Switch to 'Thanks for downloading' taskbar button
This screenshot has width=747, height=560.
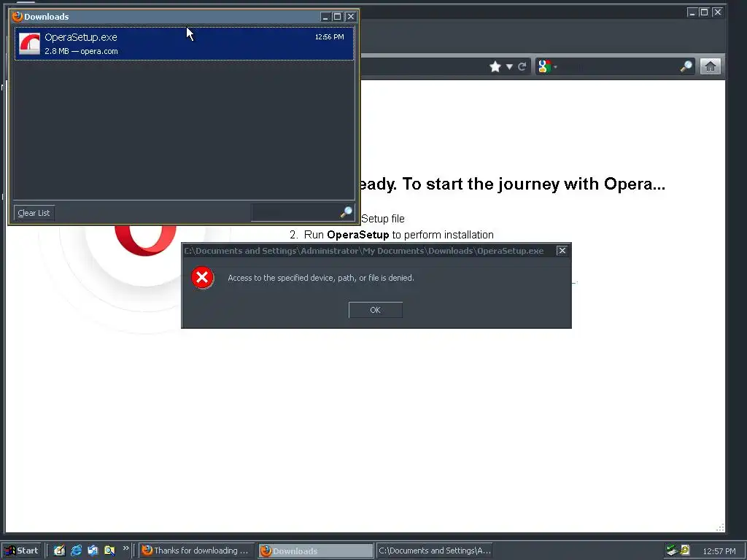[196, 551]
